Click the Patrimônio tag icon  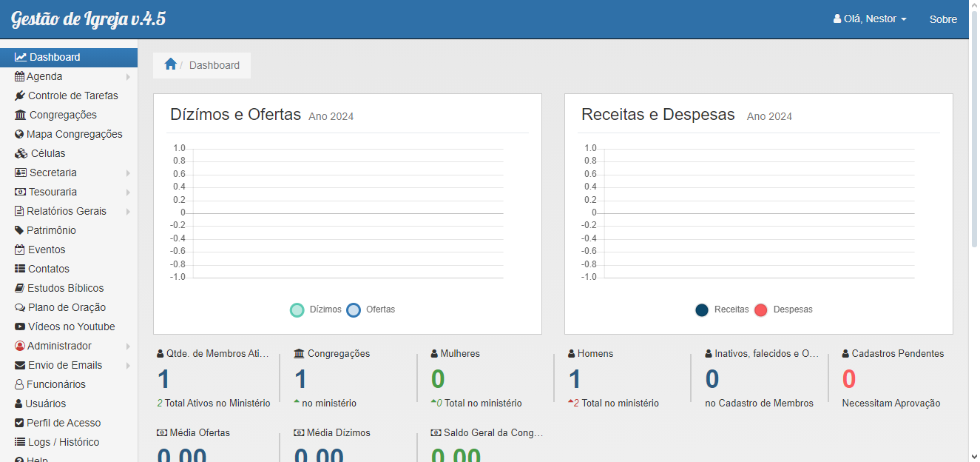point(20,230)
